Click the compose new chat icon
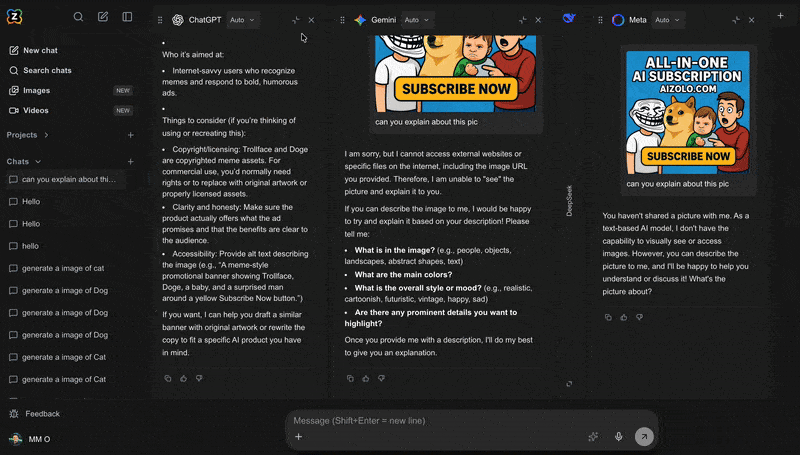 103,17
